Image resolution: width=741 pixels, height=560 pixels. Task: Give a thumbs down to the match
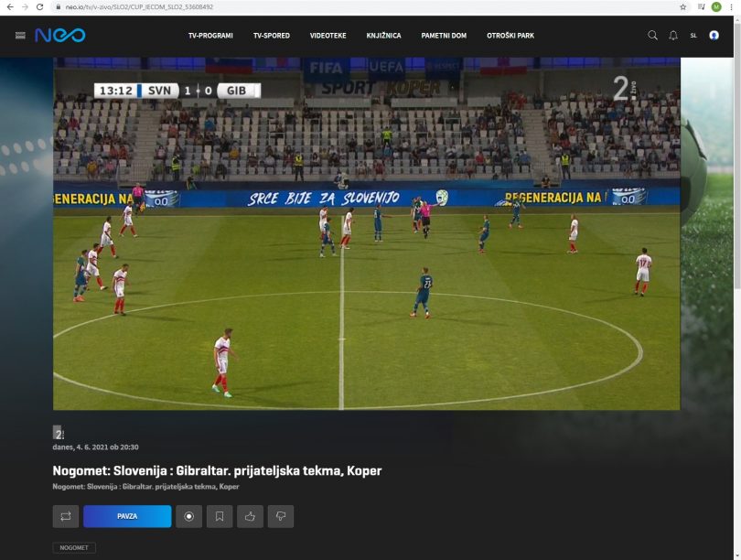pos(282,516)
